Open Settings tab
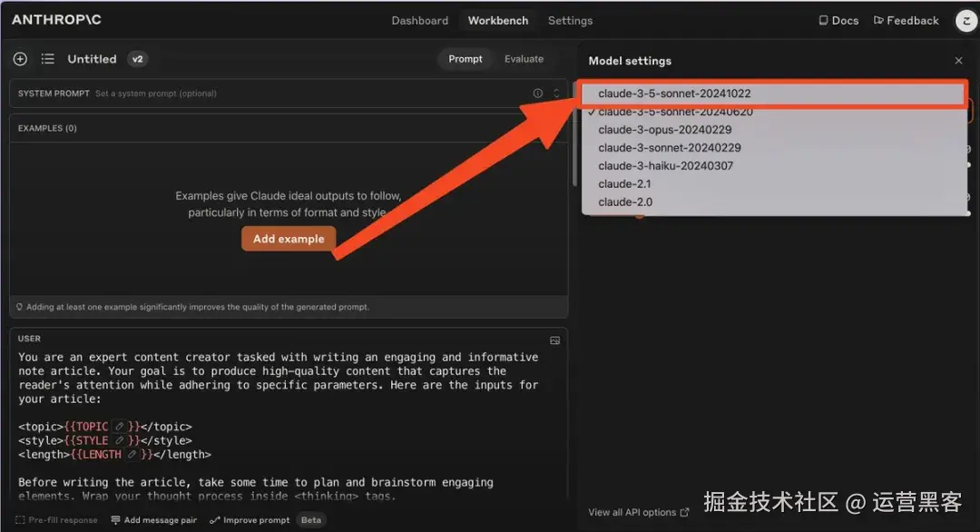The image size is (980, 532). (x=570, y=21)
